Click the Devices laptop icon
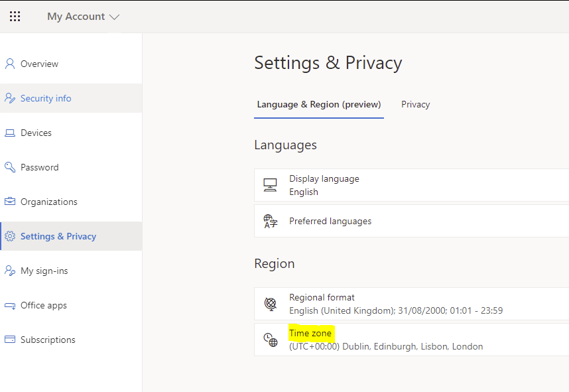Image resolution: width=569 pixels, height=392 pixels. click(x=10, y=133)
